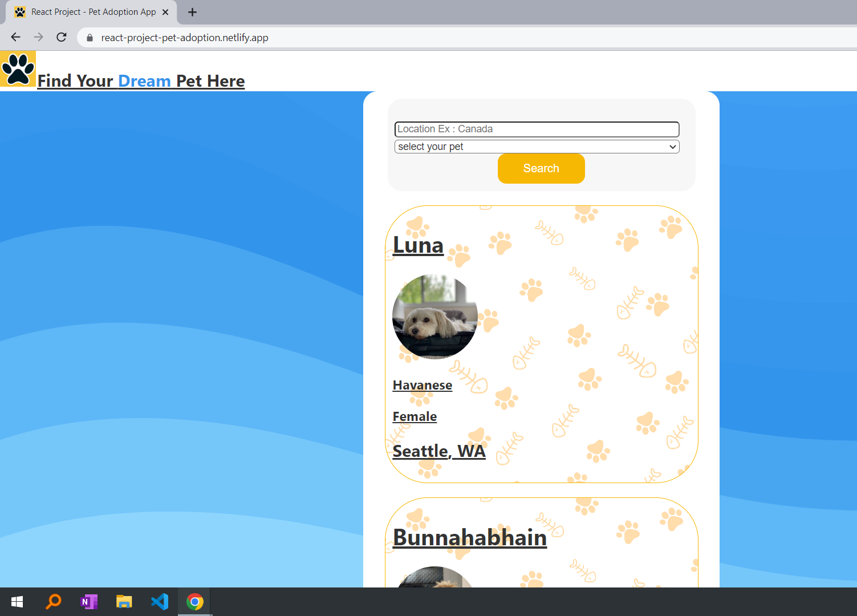
Task: Expand the 'select your pet' dropdown
Action: tap(537, 147)
